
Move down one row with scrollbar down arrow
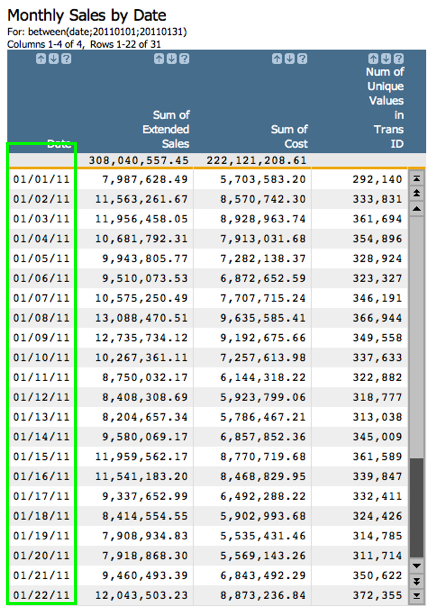pyautogui.click(x=417, y=566)
